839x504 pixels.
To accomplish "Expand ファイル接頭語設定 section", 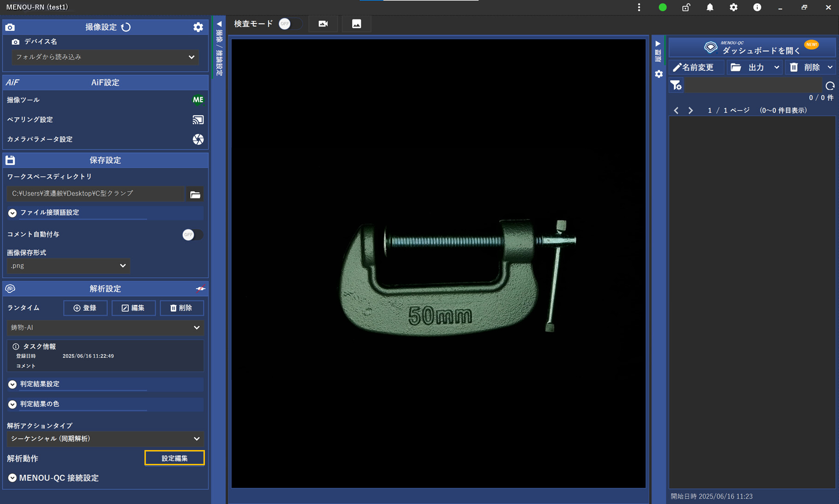I will (12, 213).
